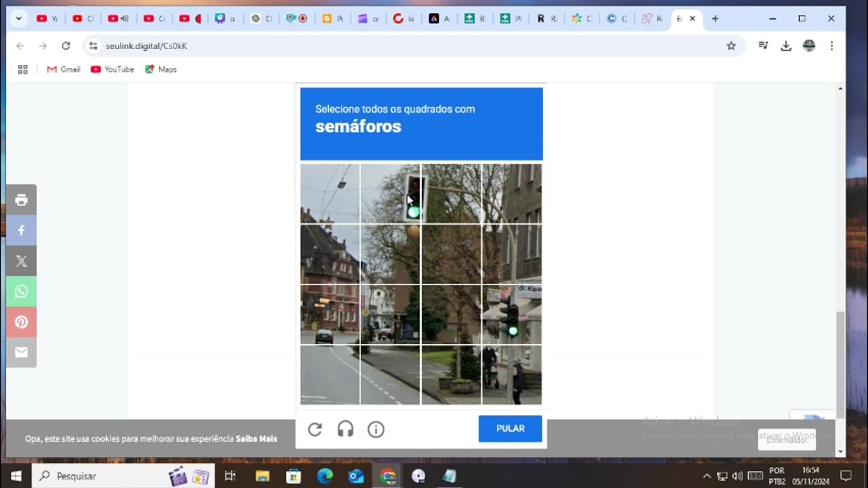Open Microsoft Store from the taskbar

pyautogui.click(x=294, y=476)
